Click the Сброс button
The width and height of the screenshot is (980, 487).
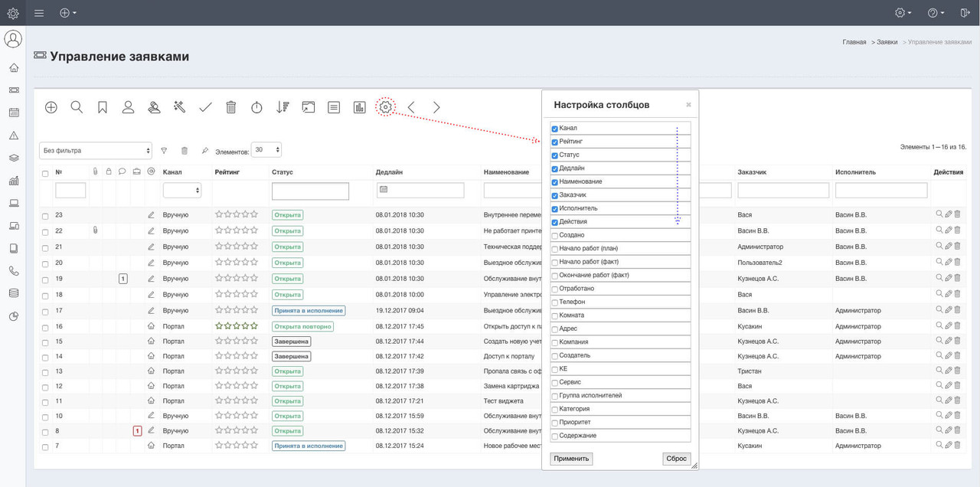(677, 459)
